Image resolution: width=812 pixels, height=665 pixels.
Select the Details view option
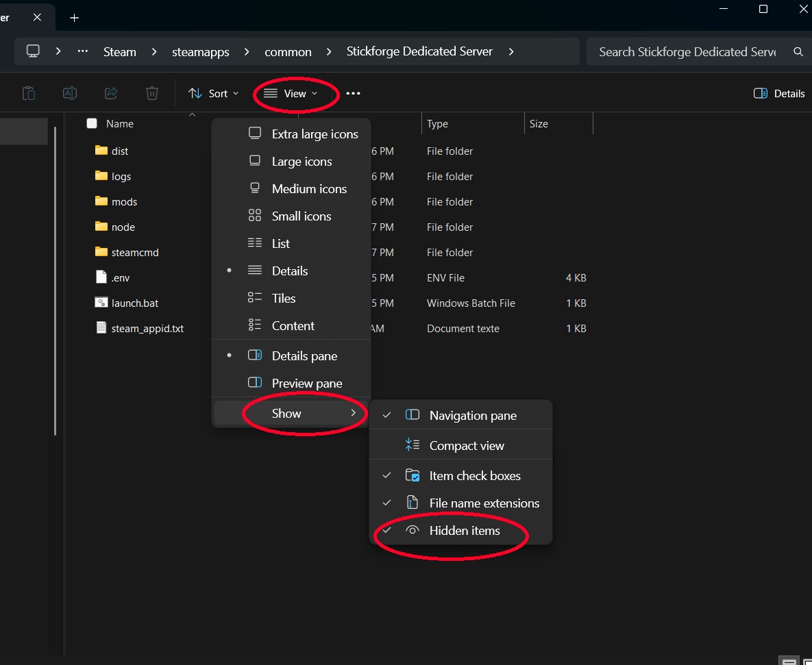[x=291, y=271]
